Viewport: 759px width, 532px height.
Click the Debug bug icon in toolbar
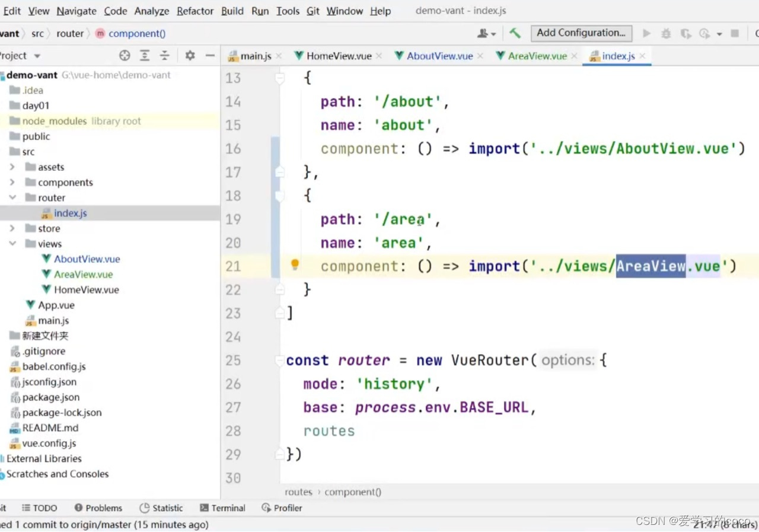click(x=666, y=34)
